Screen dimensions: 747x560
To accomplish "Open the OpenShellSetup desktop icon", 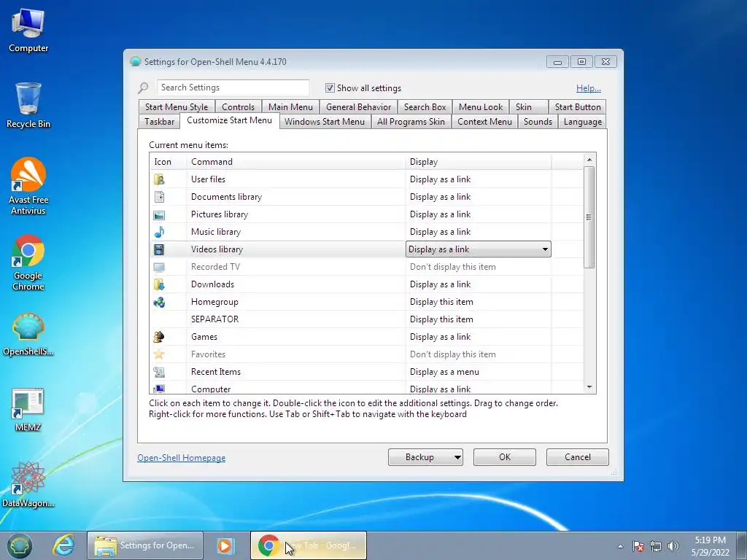I will click(28, 334).
